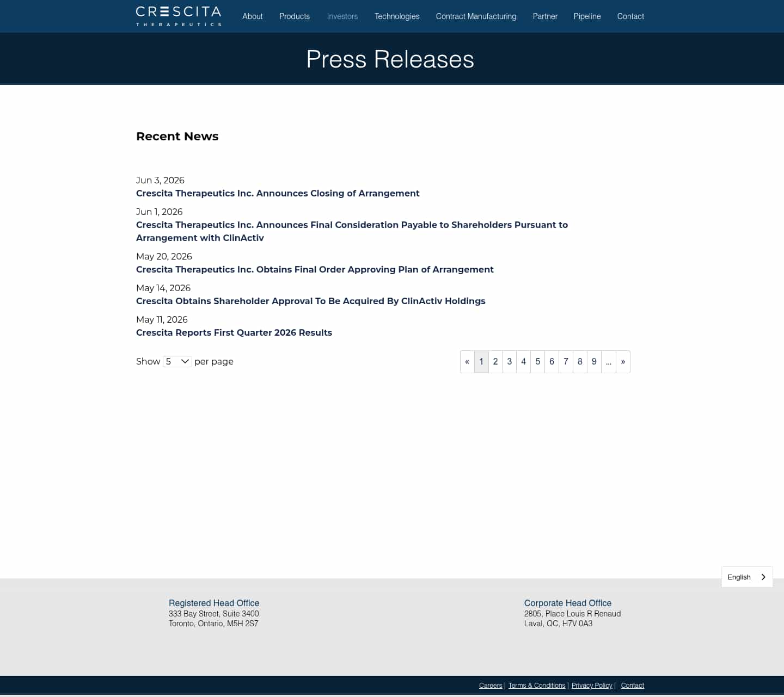Go to next page with » arrow
This screenshot has height=697, width=784.
pos(623,362)
